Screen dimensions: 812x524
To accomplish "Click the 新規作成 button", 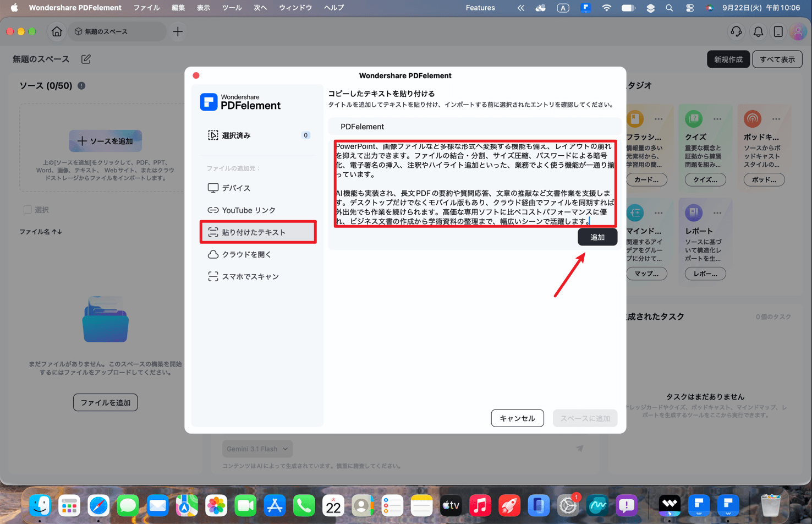I will 728,59.
